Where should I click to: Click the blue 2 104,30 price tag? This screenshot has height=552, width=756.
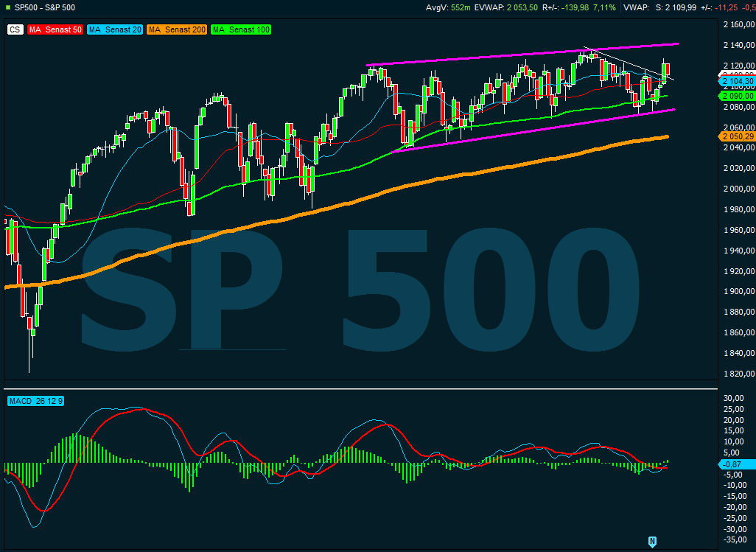737,82
